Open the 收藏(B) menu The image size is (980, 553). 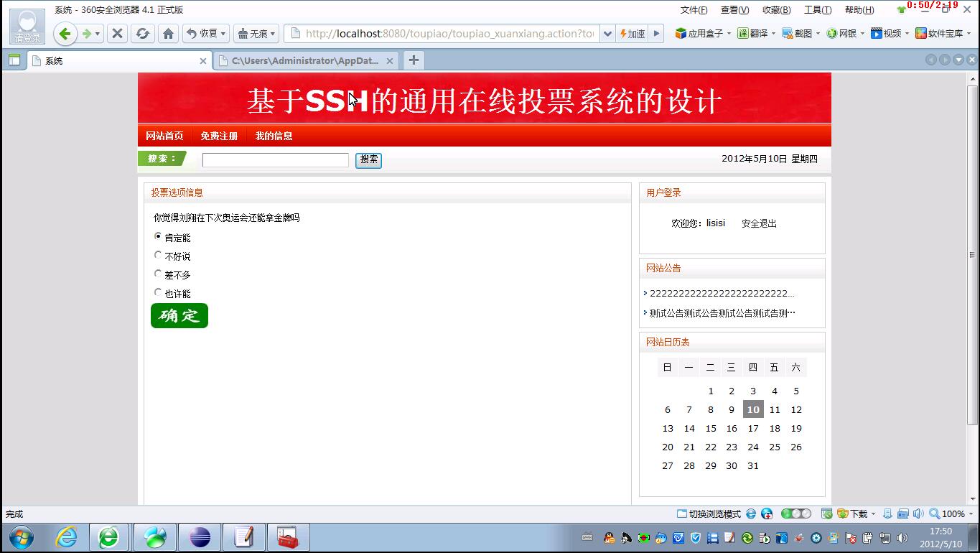click(x=776, y=9)
